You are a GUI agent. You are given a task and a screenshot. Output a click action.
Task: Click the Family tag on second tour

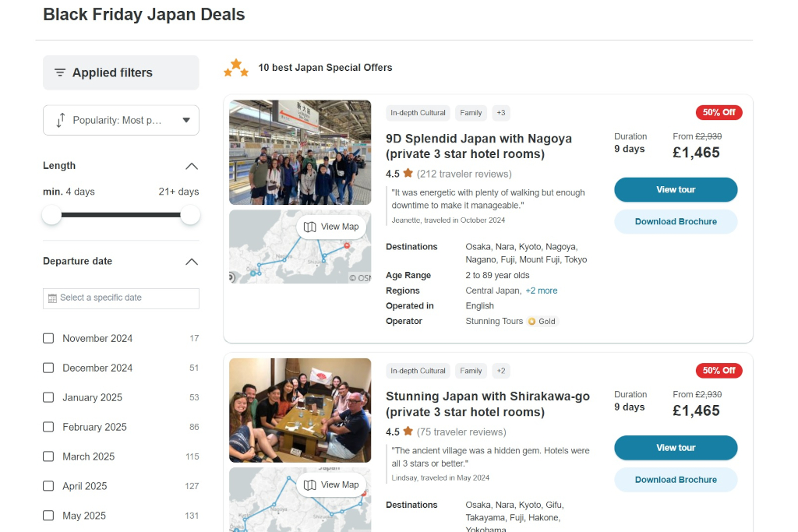coord(471,371)
